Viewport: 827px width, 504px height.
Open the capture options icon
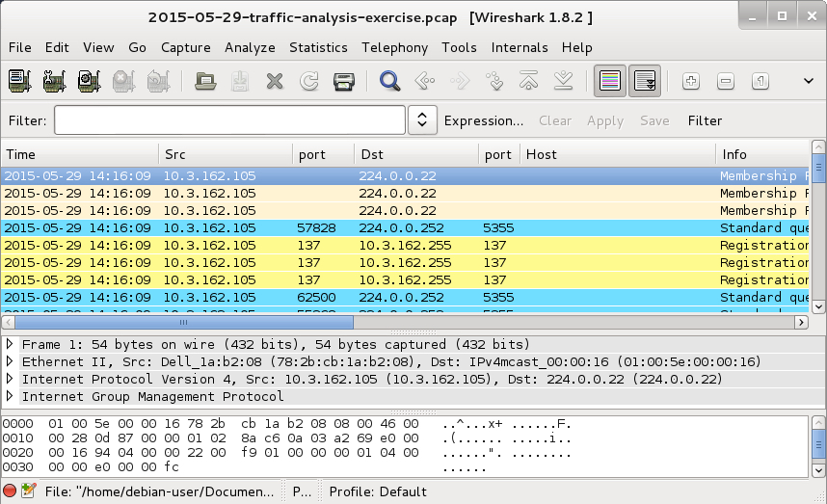click(54, 81)
